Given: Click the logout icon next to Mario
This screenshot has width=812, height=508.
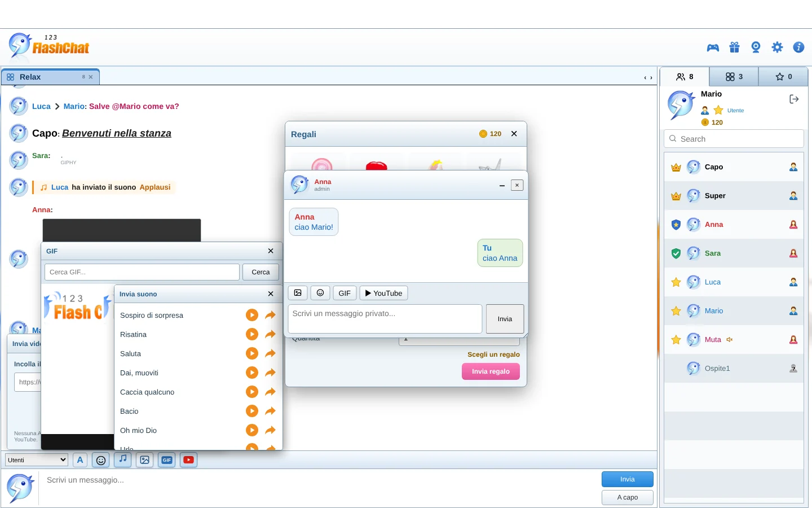Looking at the screenshot, I should tap(794, 99).
